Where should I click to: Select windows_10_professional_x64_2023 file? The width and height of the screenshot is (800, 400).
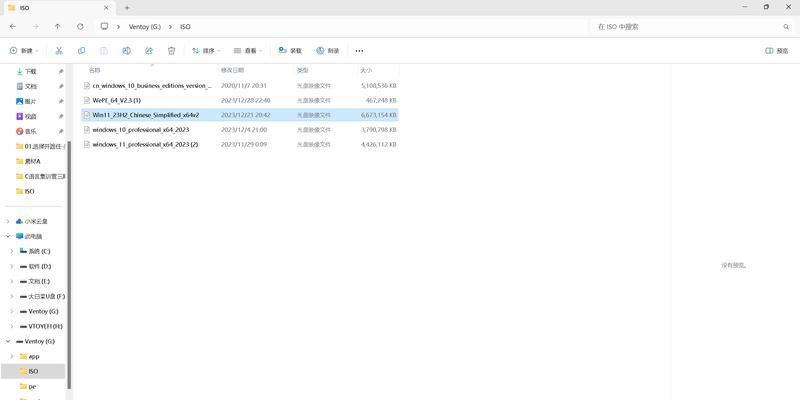pos(240,130)
